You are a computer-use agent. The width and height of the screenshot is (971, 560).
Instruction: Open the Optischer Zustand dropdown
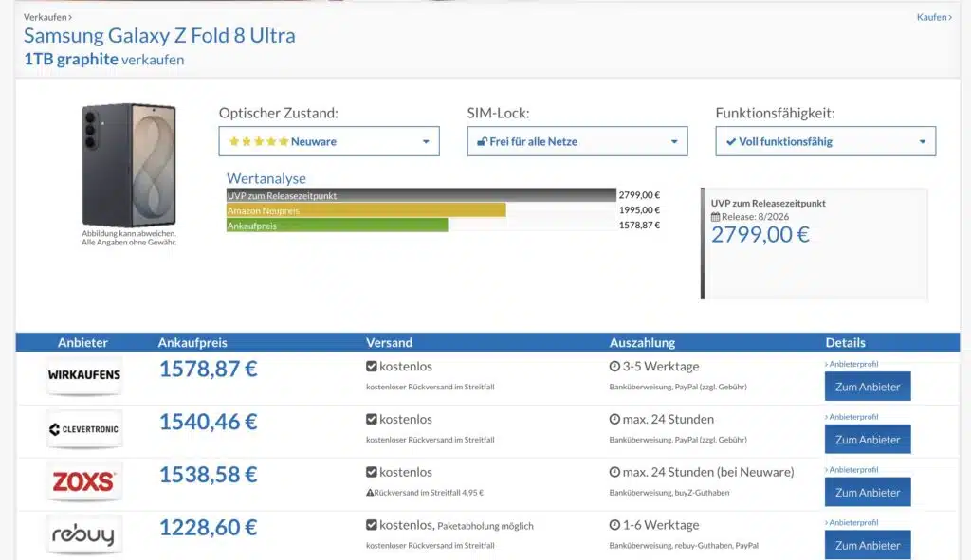tap(329, 142)
